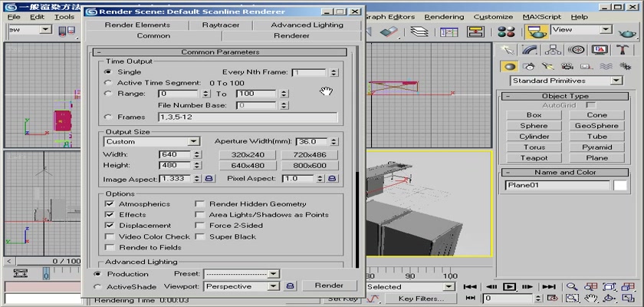This screenshot has width=644, height=307.
Task: Open the Layer Manager icon in main toolbar
Action: coord(419,31)
